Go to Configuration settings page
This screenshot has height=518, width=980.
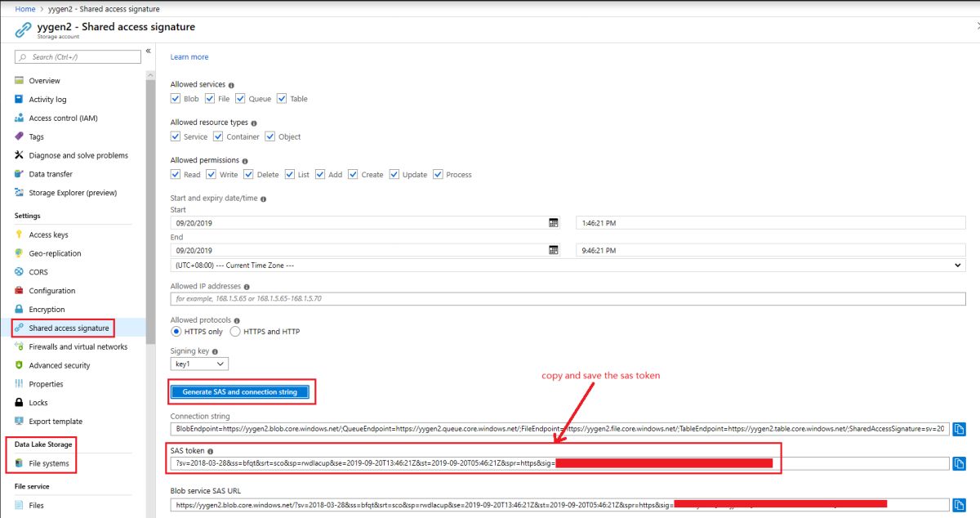(x=51, y=291)
